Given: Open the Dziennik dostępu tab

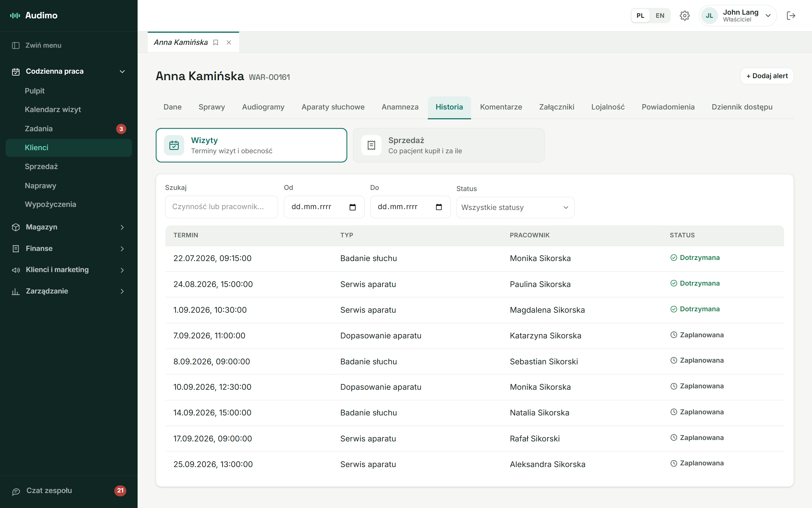Looking at the screenshot, I should 742,107.
